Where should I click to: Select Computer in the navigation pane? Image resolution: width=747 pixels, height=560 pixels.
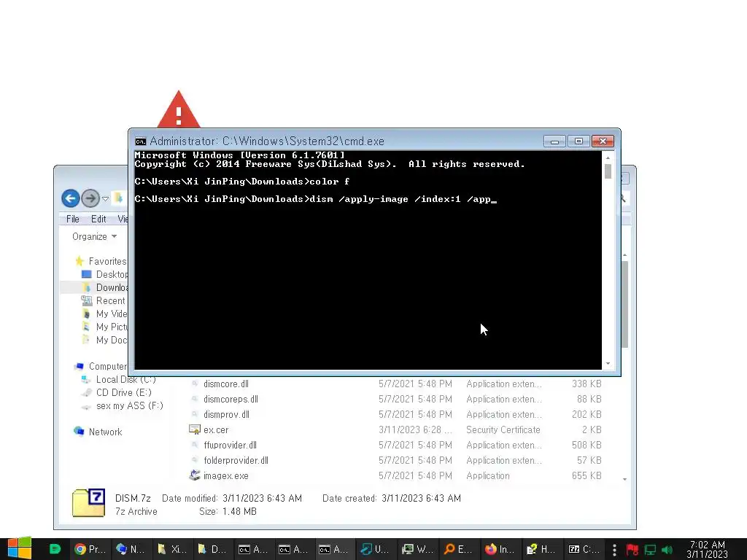pos(101,366)
